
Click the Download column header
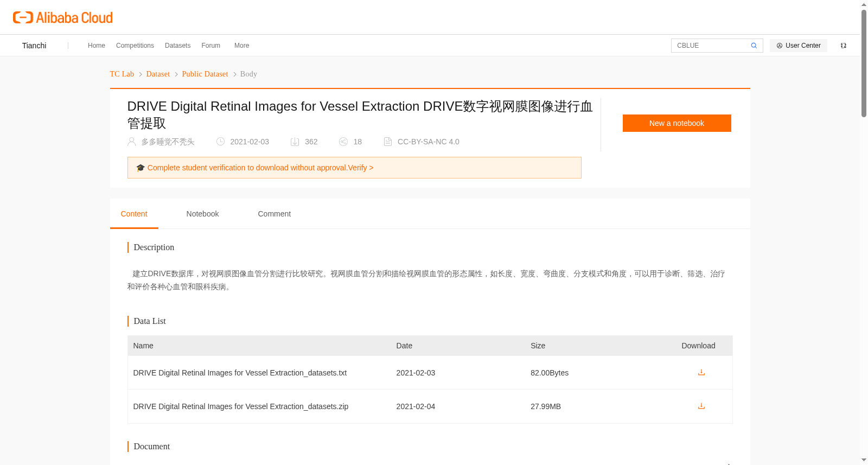pos(698,346)
